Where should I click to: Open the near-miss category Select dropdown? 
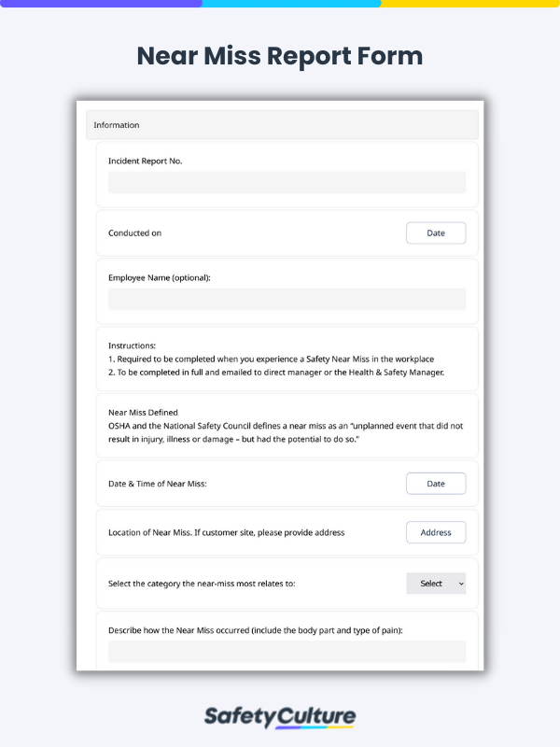coord(436,583)
